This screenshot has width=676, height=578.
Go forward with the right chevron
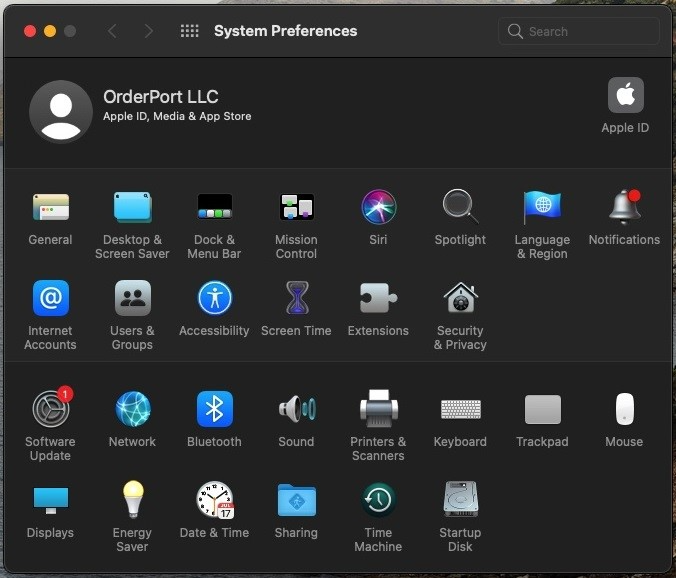149,31
